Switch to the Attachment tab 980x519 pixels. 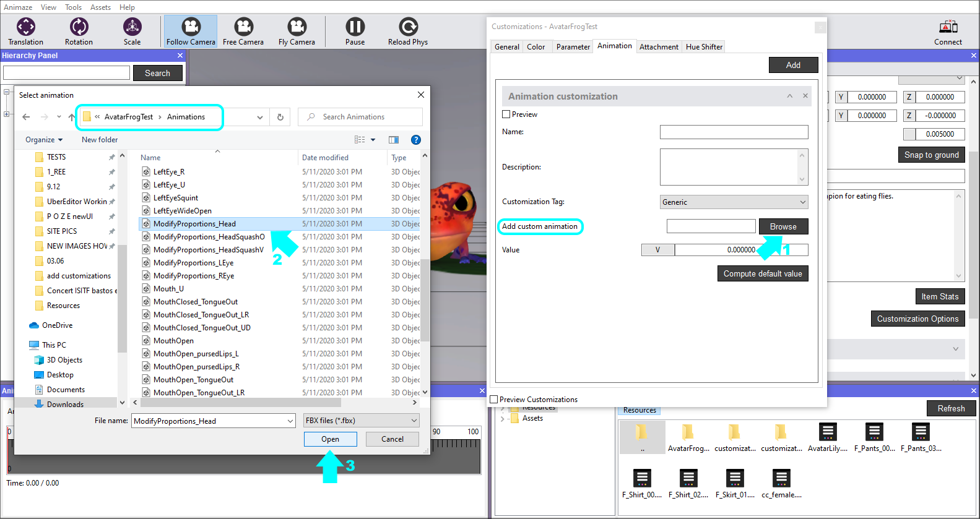pos(659,47)
